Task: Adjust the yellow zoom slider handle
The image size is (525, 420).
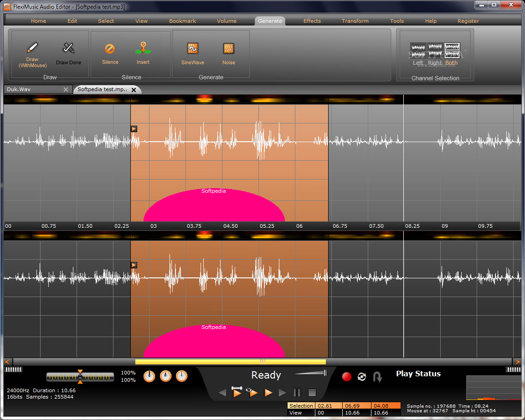Action: 80,377
